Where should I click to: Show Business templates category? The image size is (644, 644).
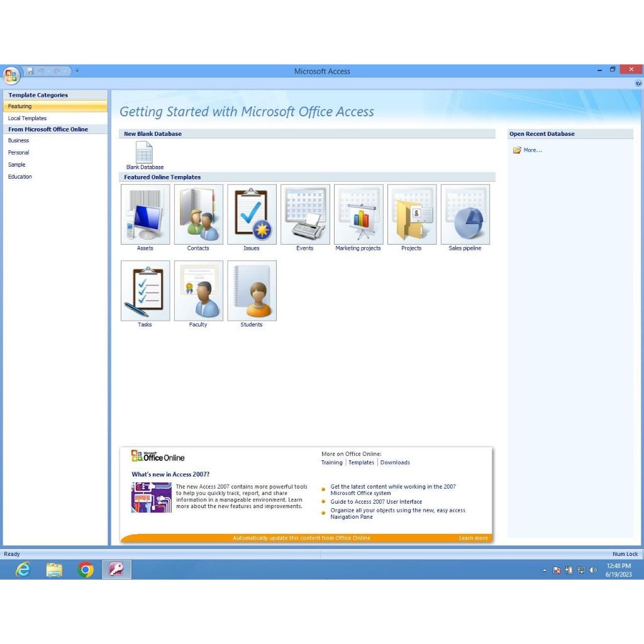point(55,140)
